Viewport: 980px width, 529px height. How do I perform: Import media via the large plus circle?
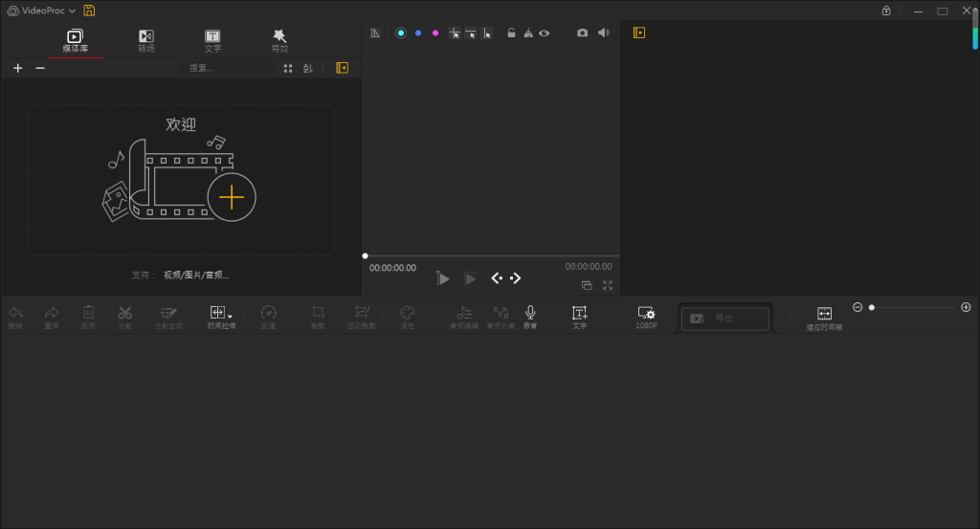(x=232, y=197)
